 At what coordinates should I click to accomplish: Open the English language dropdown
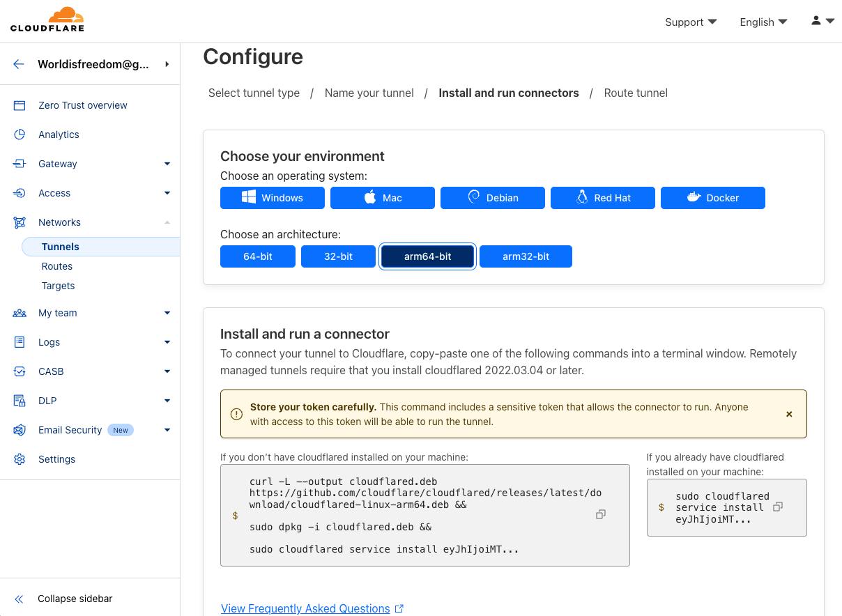pos(763,22)
